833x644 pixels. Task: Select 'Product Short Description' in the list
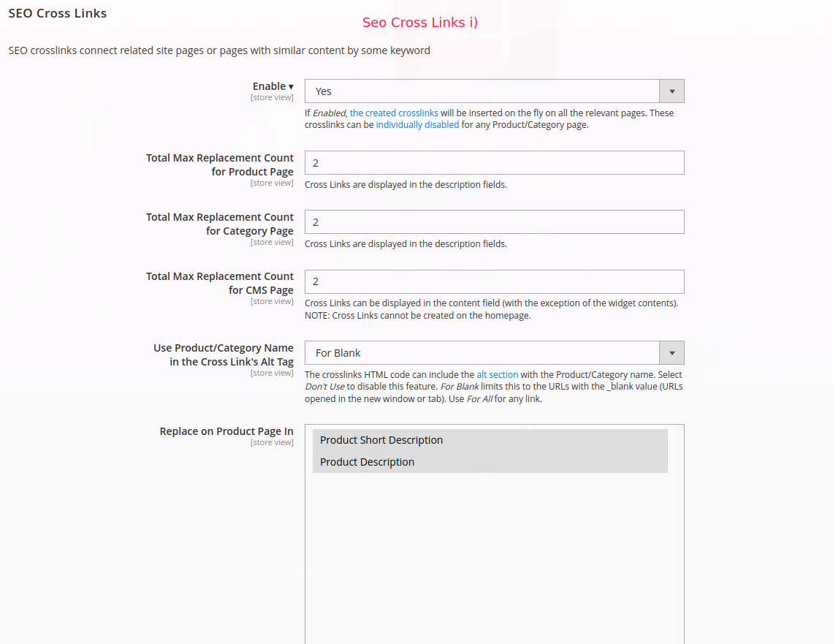(x=381, y=440)
